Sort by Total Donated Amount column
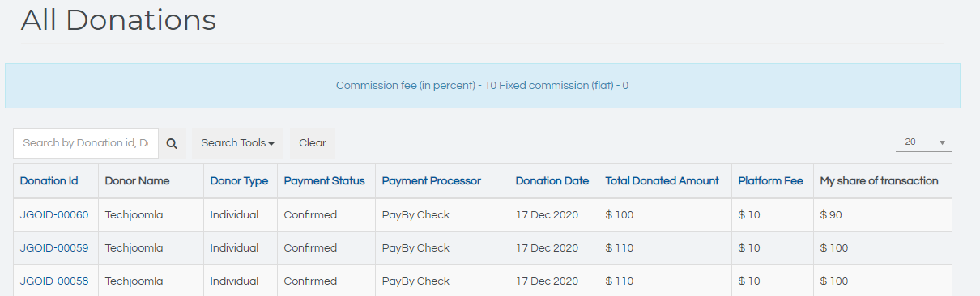The image size is (980, 296). [x=662, y=181]
